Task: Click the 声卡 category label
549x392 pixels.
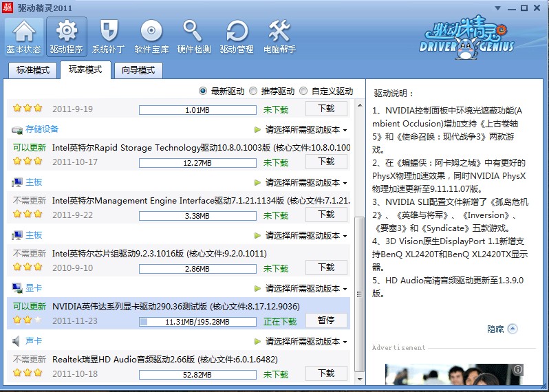Action: [34, 341]
